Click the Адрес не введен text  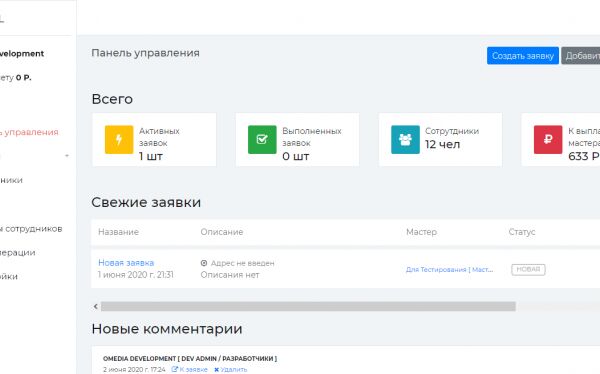pyautogui.click(x=242, y=263)
